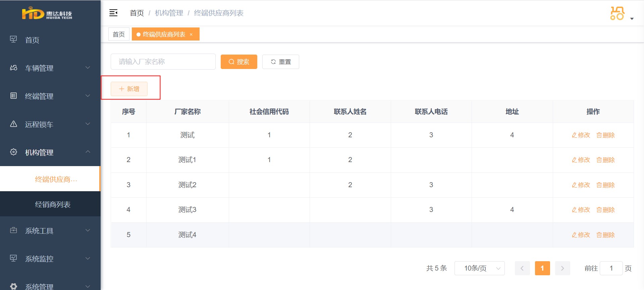Image resolution: width=644 pixels, height=290 pixels.
Task: Select page 1 in pagination
Action: [x=542, y=268]
